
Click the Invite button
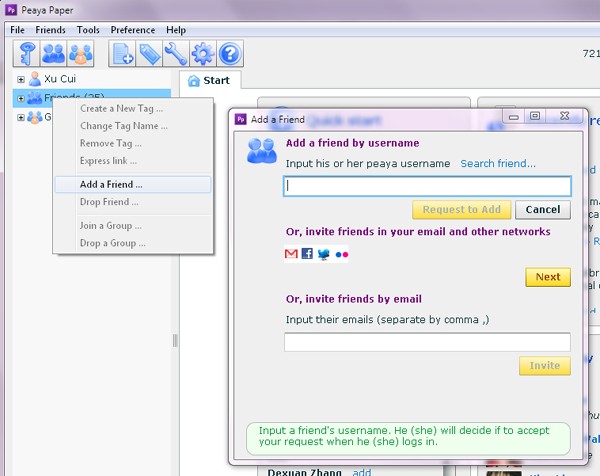pos(545,366)
